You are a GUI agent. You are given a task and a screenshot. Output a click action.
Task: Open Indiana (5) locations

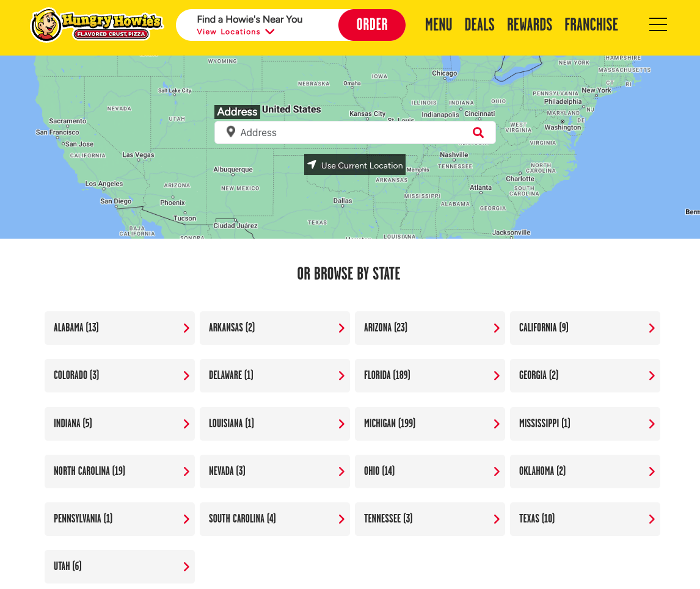point(120,424)
